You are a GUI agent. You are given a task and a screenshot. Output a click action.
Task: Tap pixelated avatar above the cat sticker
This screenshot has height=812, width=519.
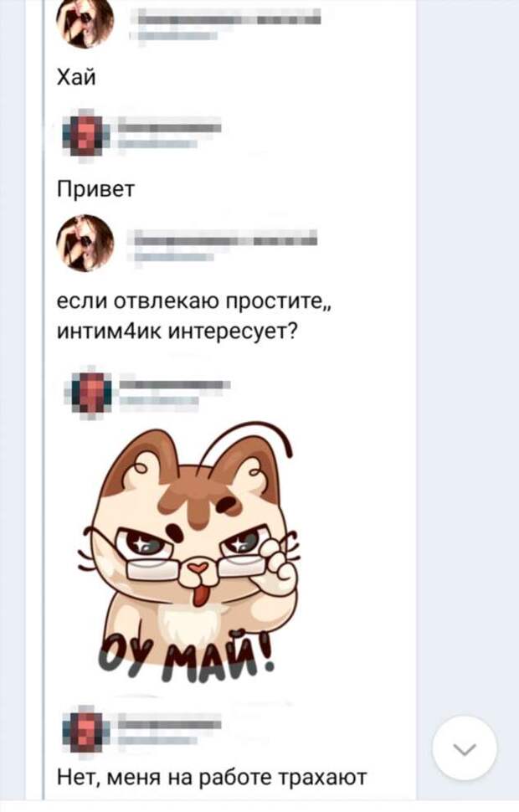[90, 392]
